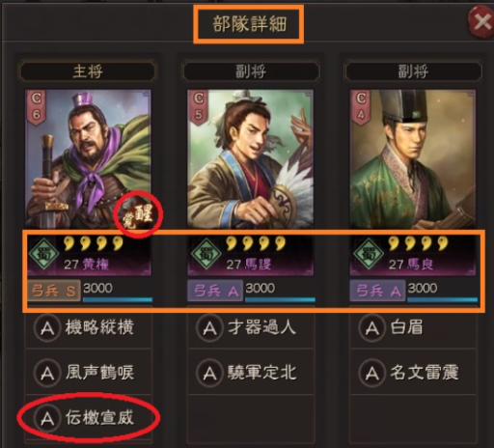Open the 風声鶴唳 skill entry
The image size is (494, 448).
89,373
